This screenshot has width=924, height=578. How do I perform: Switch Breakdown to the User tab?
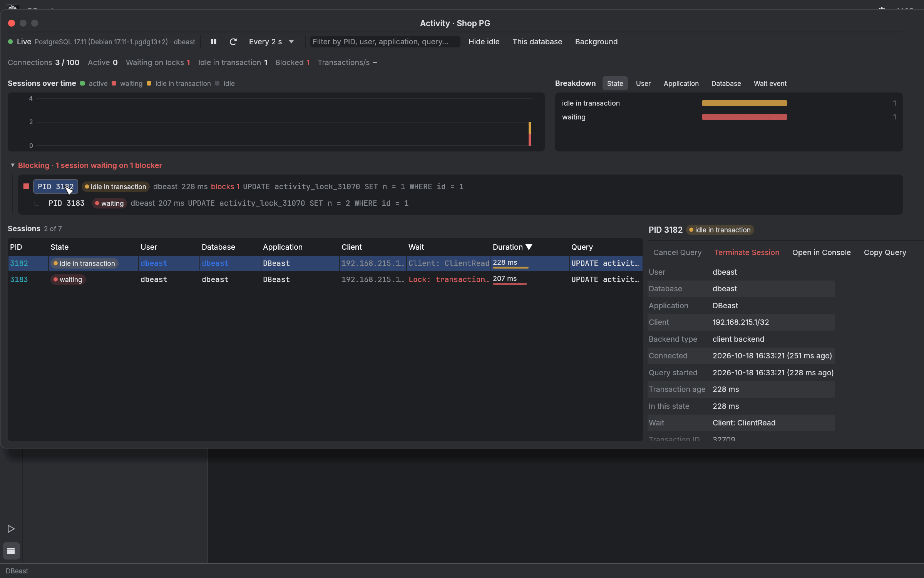643,84
